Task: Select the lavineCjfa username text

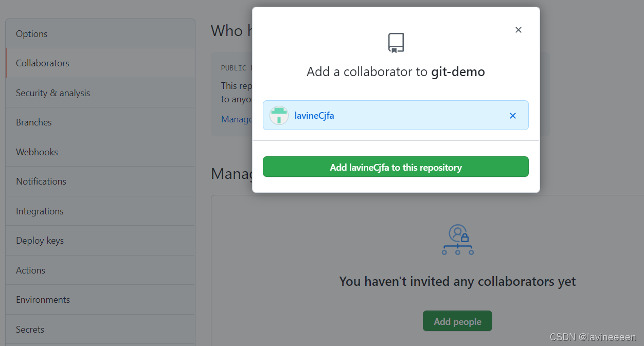Action: point(314,116)
